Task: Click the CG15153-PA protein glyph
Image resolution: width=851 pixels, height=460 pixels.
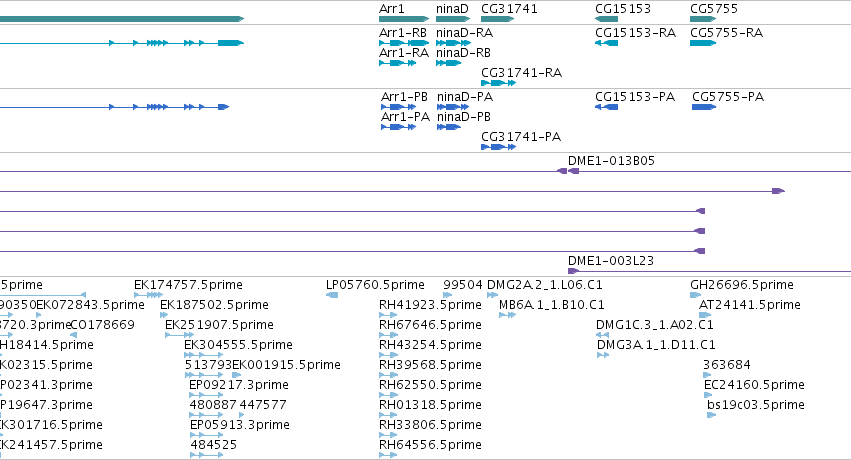Action: tap(606, 107)
